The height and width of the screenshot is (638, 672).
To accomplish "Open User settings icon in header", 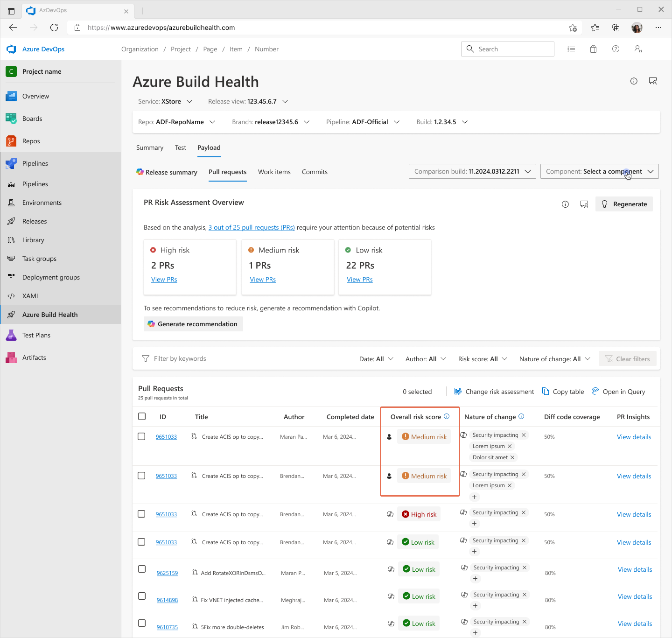I will pyautogui.click(x=638, y=49).
